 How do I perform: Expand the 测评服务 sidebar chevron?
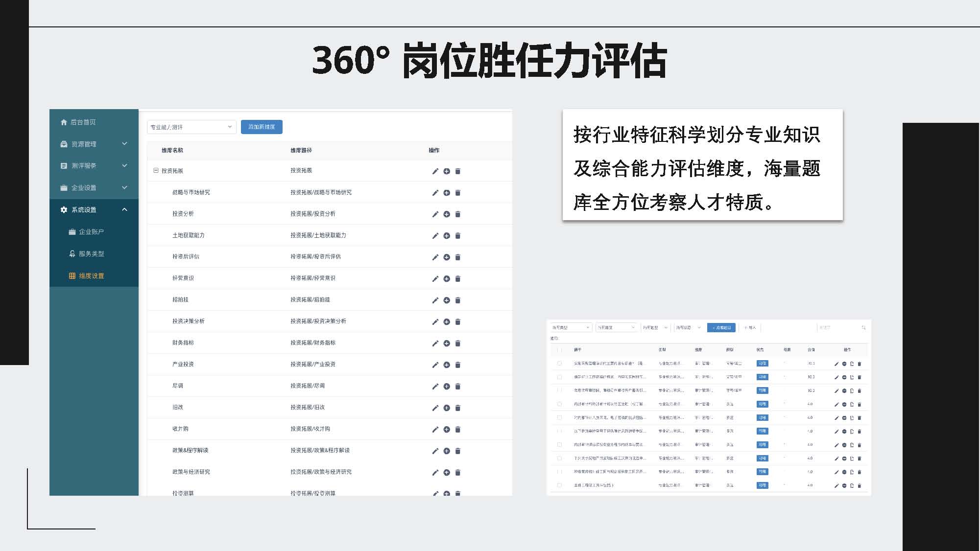124,165
